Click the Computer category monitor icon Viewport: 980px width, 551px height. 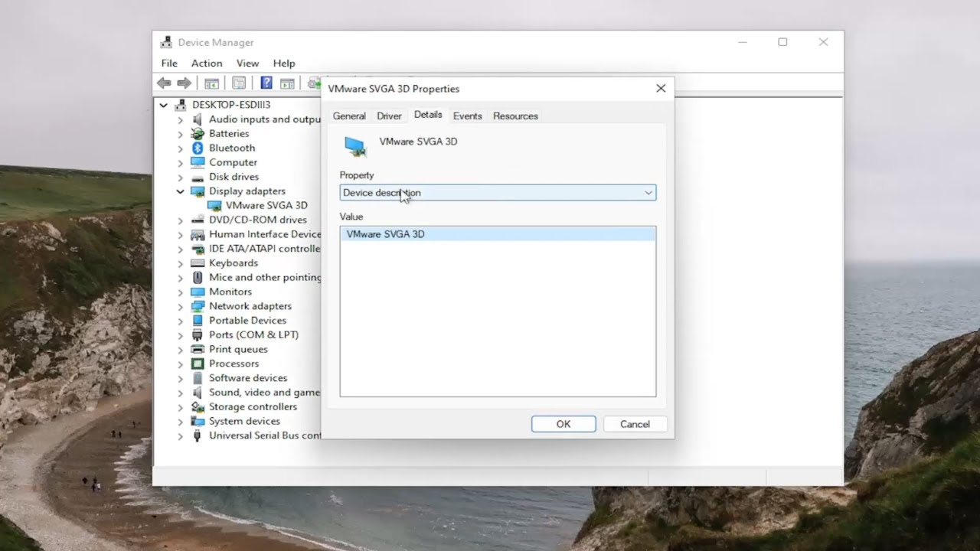pos(198,162)
